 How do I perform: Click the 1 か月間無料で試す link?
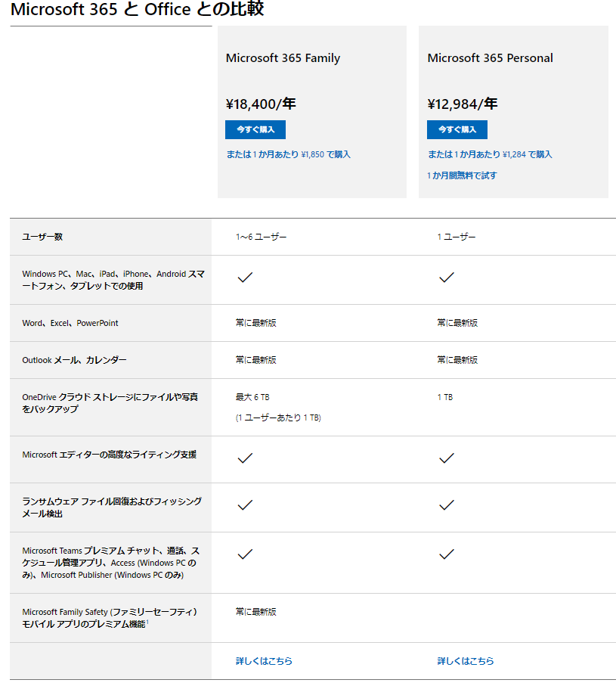point(462,175)
